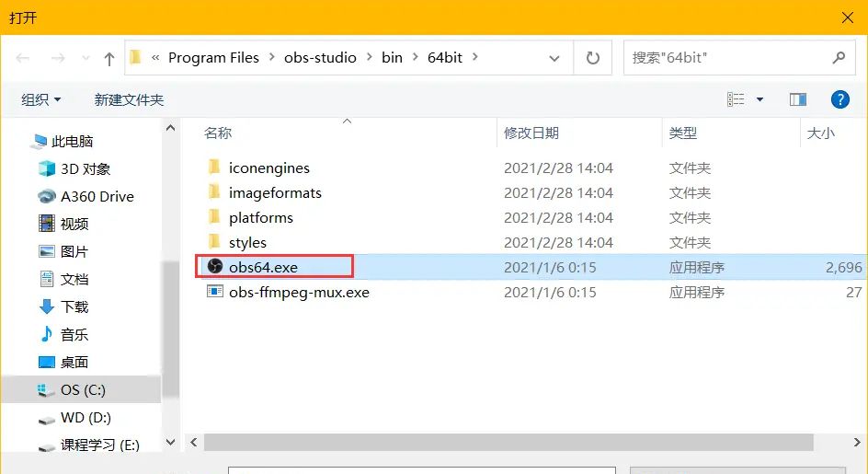
Task: Open A360 Drive in sidebar
Action: point(97,197)
